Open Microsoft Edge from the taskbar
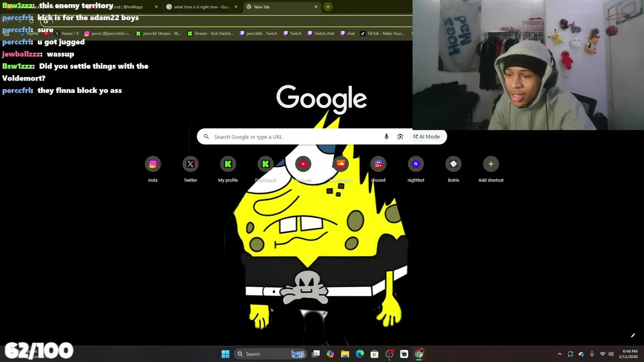 (360, 354)
